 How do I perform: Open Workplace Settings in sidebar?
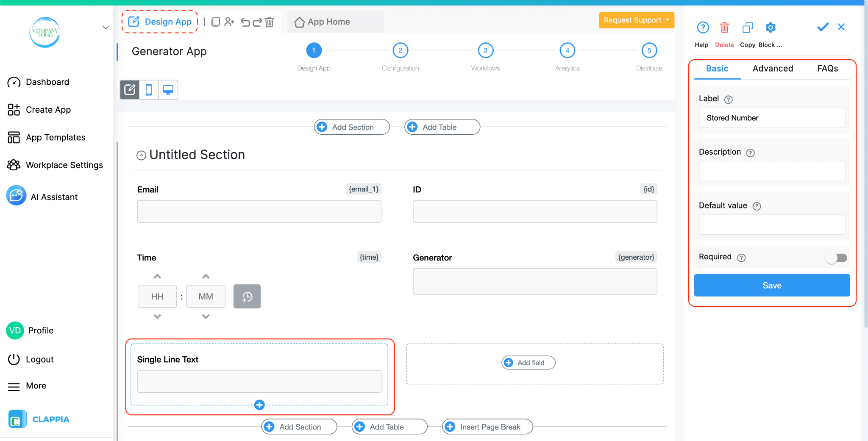(55, 165)
